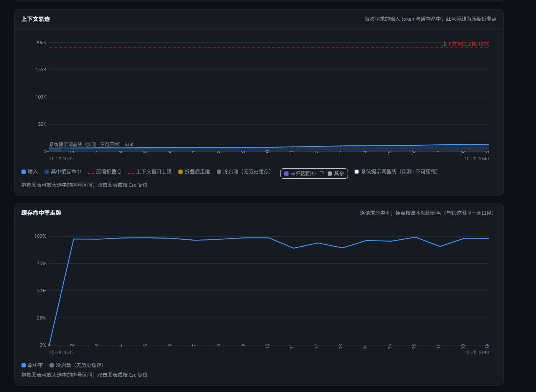
Task: Toggle the 输入 legend series in 上下文轨迹
Action: pos(30,172)
